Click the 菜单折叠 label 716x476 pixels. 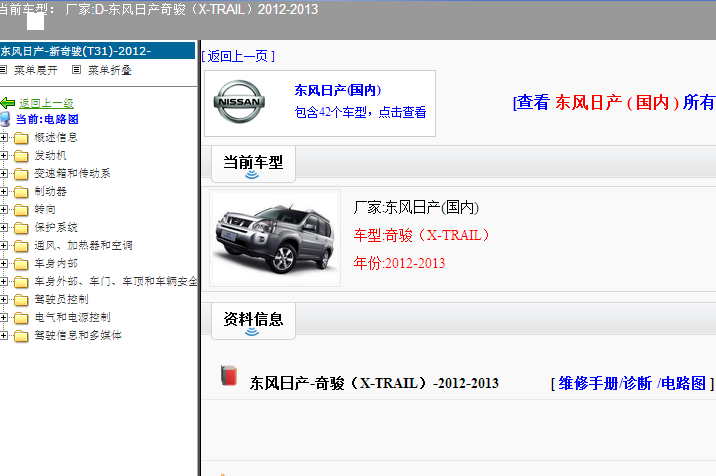(110, 70)
